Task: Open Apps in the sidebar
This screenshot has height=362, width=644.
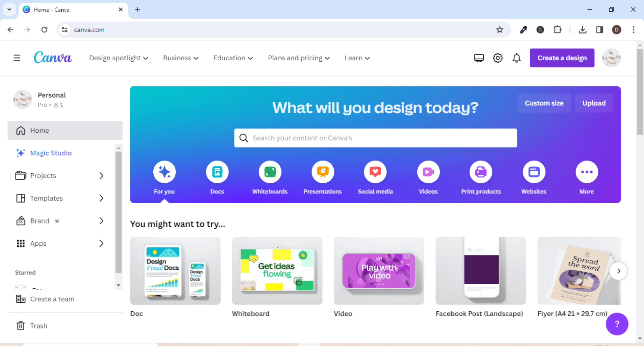Action: click(x=38, y=244)
